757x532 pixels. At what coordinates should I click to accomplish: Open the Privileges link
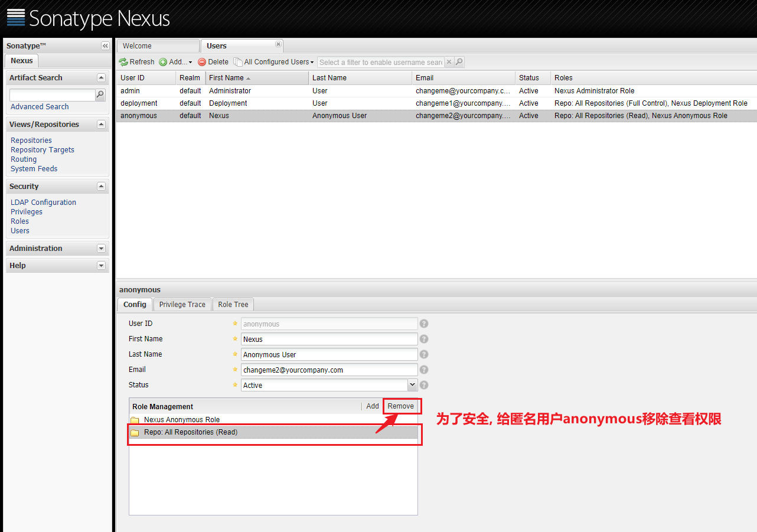[x=27, y=212]
